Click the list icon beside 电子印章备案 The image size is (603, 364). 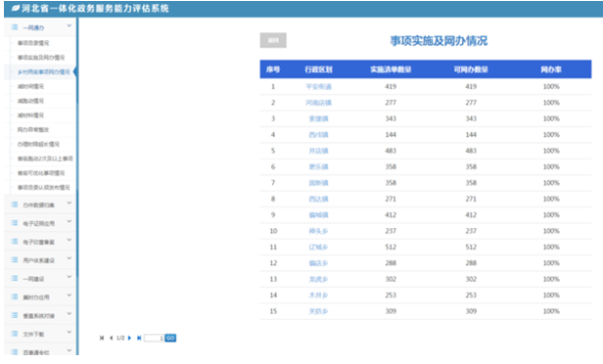(15, 241)
